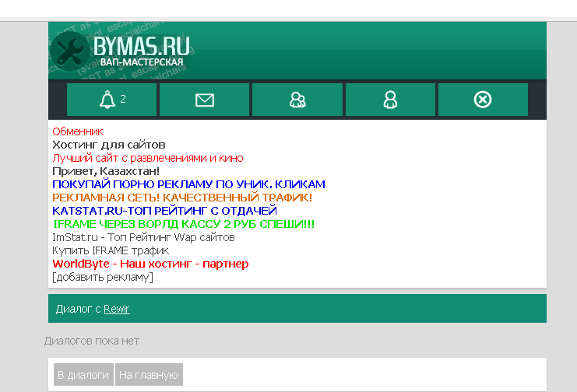The height and width of the screenshot is (392, 577).
Task: Click Купить IFRAME трафик link
Action: [110, 250]
